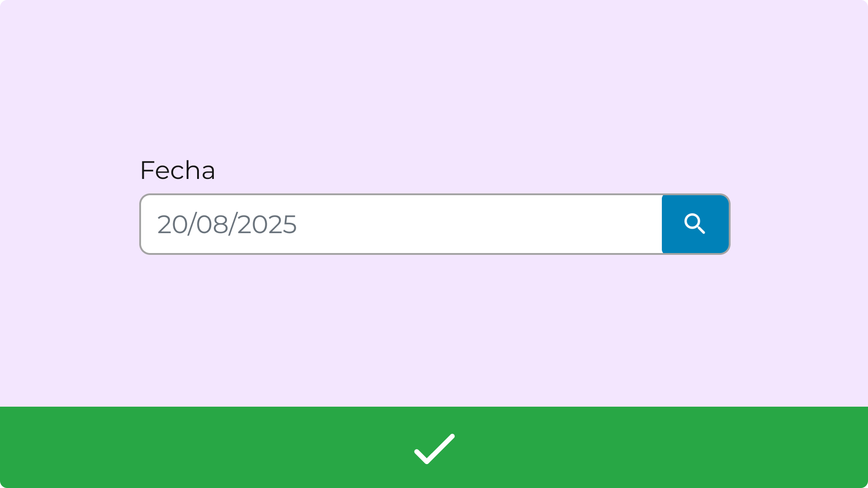Click the magnifying glass search icon
868x488 pixels.
pyautogui.click(x=695, y=224)
